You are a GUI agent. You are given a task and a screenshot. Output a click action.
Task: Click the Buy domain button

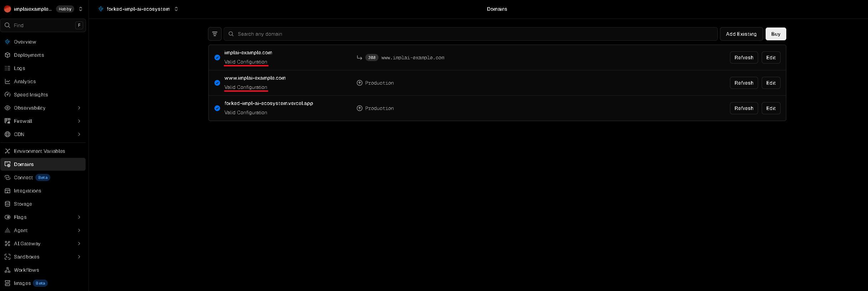(x=776, y=34)
